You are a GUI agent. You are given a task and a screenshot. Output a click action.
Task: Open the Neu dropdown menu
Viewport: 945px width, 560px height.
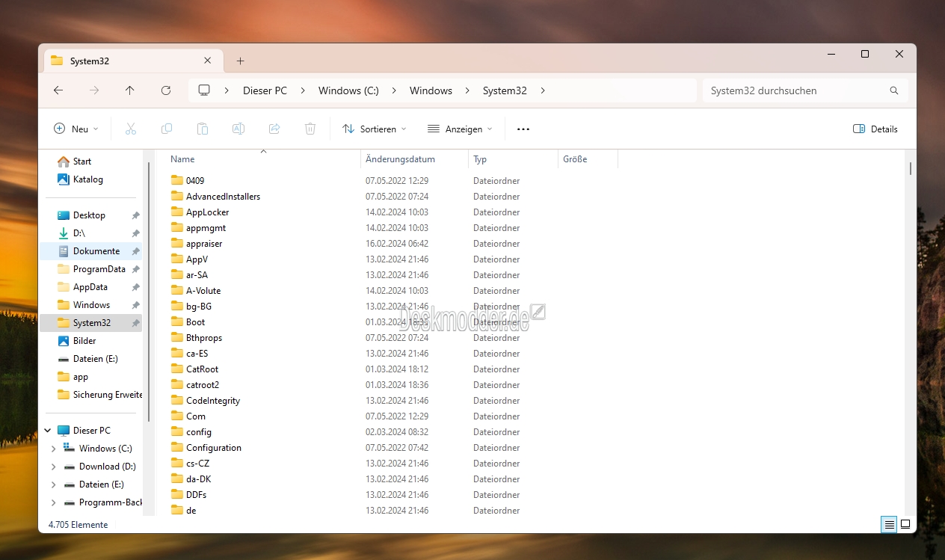pyautogui.click(x=76, y=129)
